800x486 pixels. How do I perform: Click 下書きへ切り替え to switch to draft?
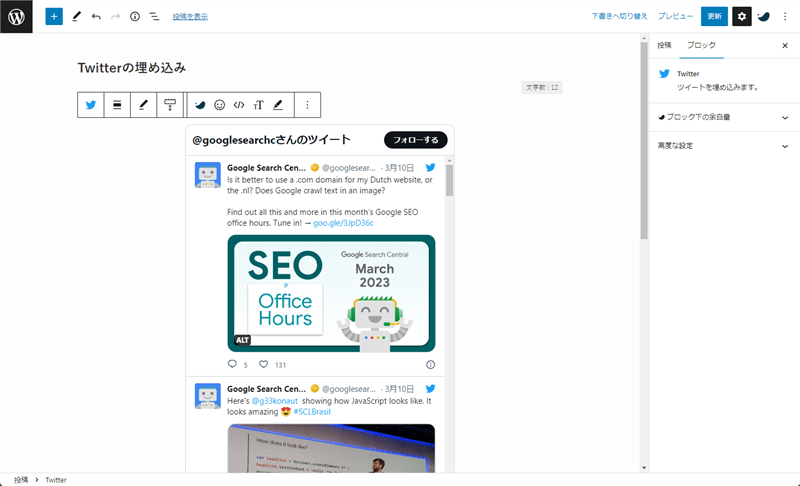click(x=619, y=16)
